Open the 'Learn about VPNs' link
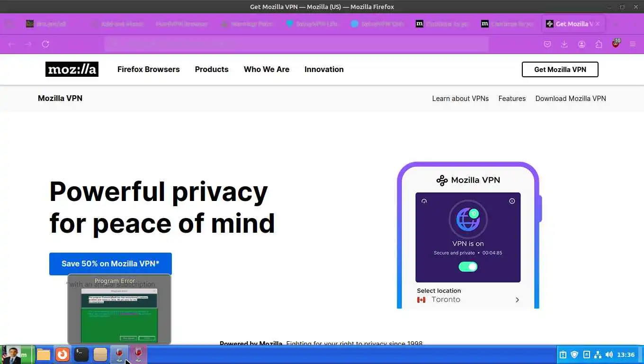 pyautogui.click(x=460, y=99)
